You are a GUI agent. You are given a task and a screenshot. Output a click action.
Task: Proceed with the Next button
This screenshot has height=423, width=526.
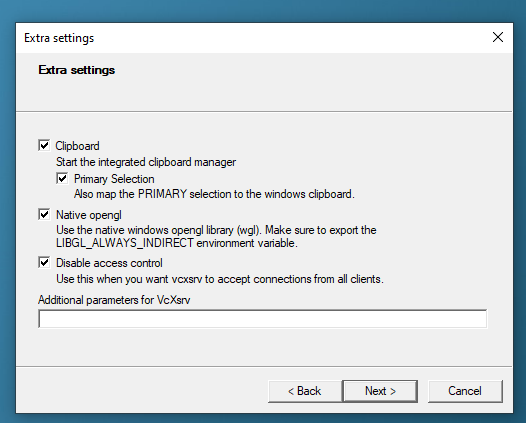point(380,391)
